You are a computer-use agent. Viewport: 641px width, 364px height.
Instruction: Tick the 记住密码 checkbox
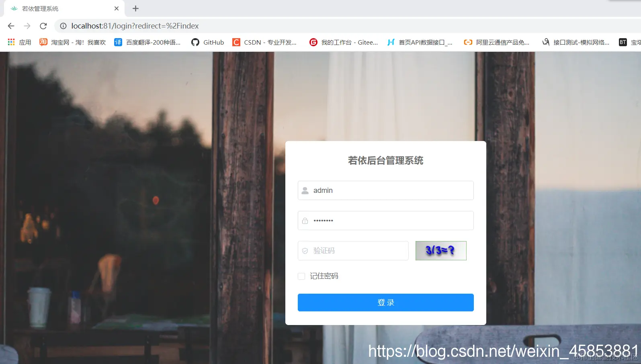(301, 276)
